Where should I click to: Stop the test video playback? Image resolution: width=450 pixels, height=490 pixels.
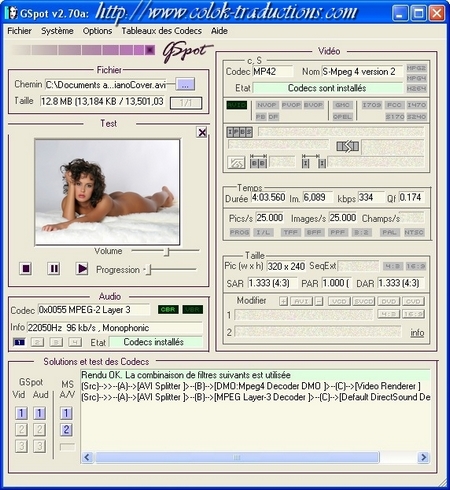coord(26,268)
